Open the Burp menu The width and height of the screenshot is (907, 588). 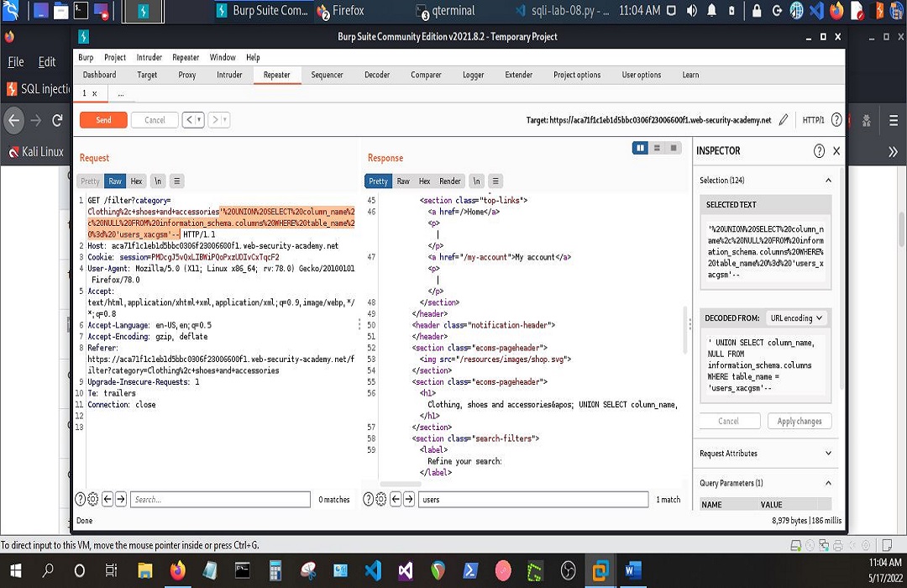click(x=86, y=57)
